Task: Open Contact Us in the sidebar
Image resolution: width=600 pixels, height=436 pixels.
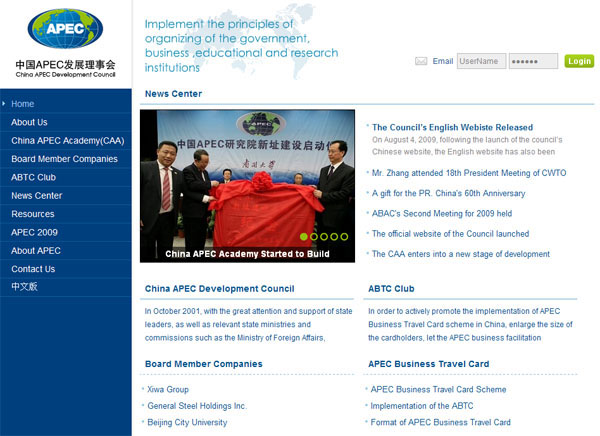Action: (x=33, y=269)
